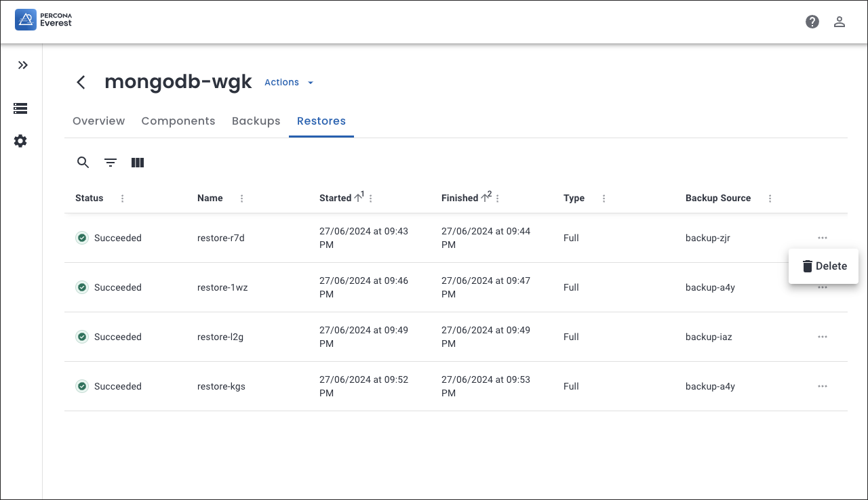Switch to the Overview tab
The image size is (868, 500).
(x=98, y=121)
